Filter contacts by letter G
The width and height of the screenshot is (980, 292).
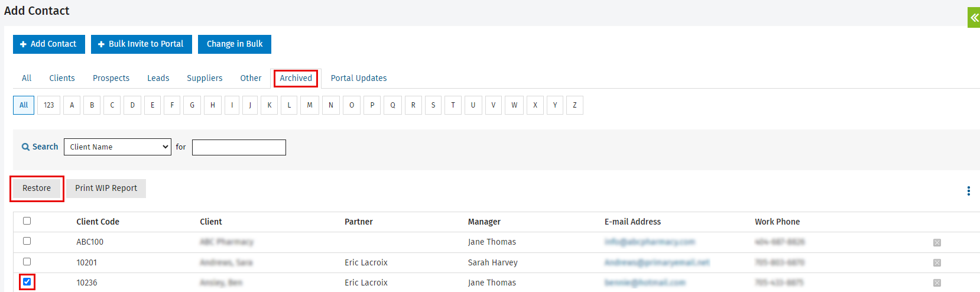[x=192, y=105]
